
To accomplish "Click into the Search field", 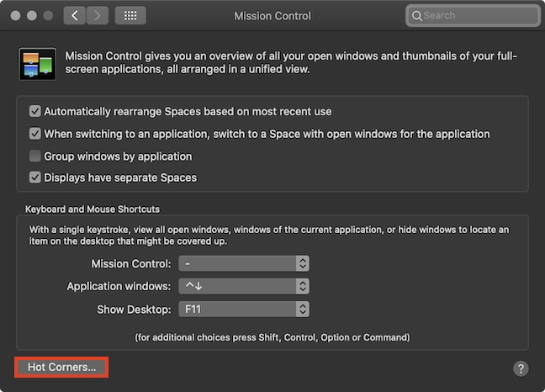I will 473,16.
